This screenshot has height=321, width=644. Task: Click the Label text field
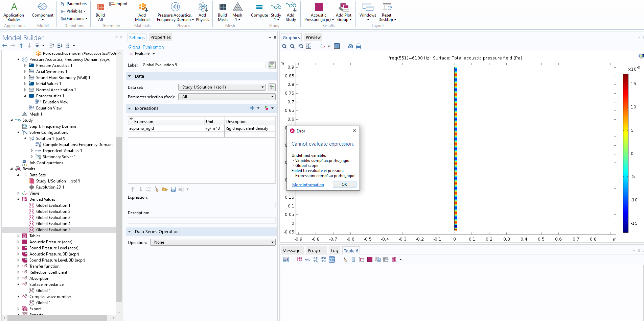(x=204, y=65)
